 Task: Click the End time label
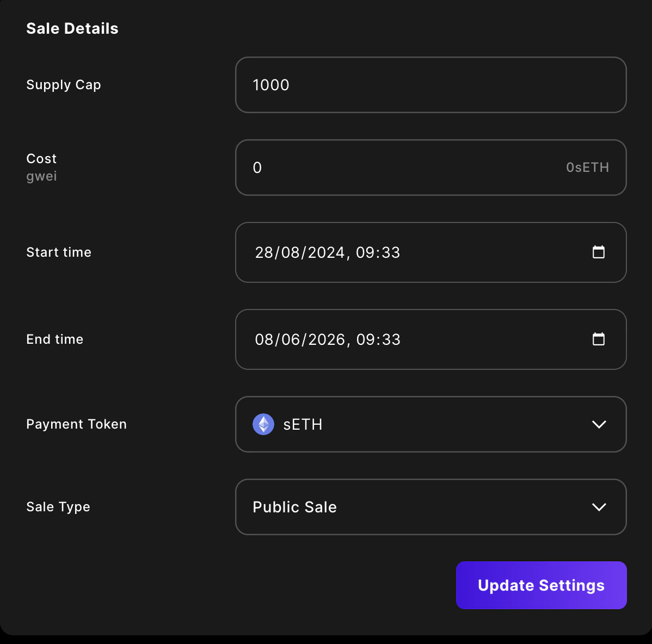click(x=55, y=339)
